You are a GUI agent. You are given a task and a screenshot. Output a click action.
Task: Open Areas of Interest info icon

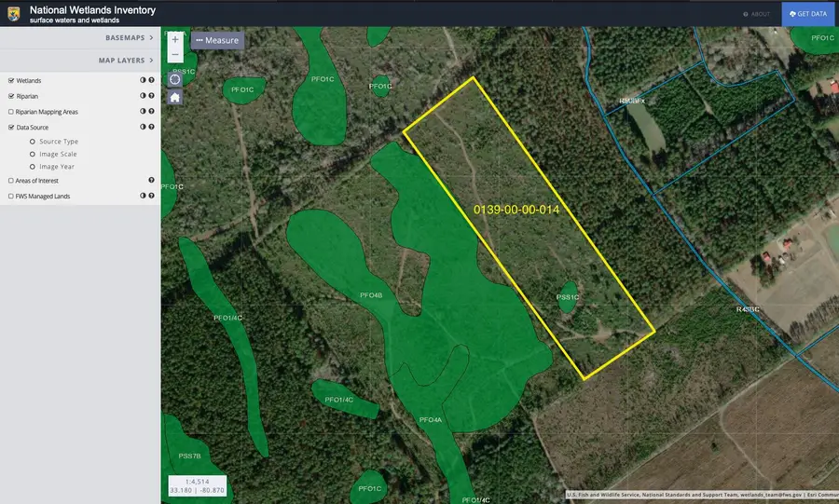(x=151, y=180)
